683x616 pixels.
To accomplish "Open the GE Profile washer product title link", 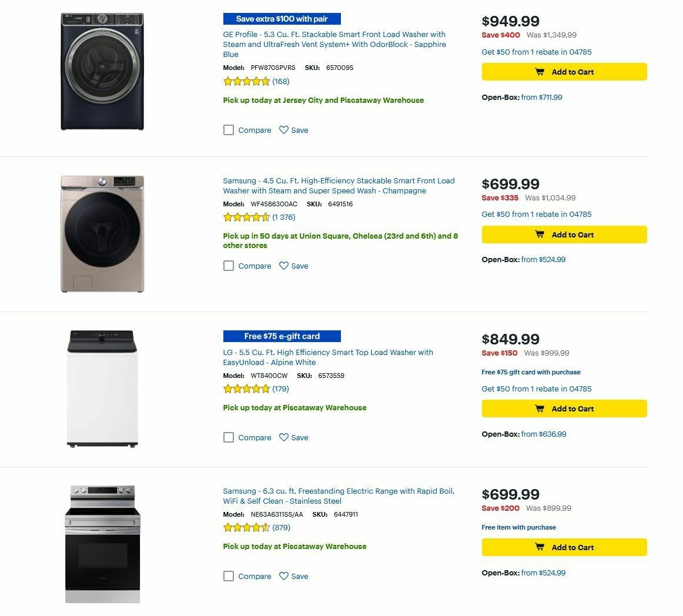I will pos(333,44).
